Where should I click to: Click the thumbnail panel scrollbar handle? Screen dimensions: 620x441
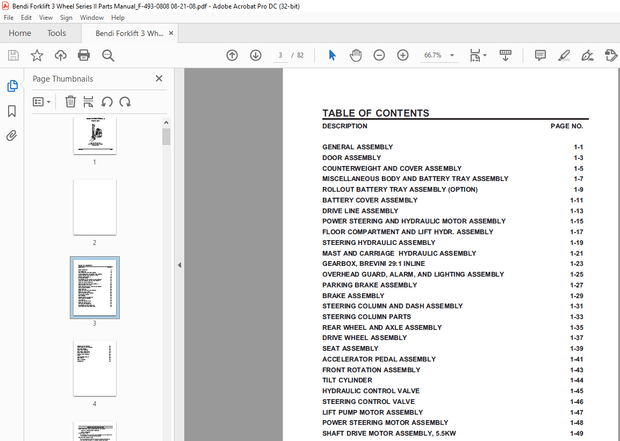pos(166,136)
